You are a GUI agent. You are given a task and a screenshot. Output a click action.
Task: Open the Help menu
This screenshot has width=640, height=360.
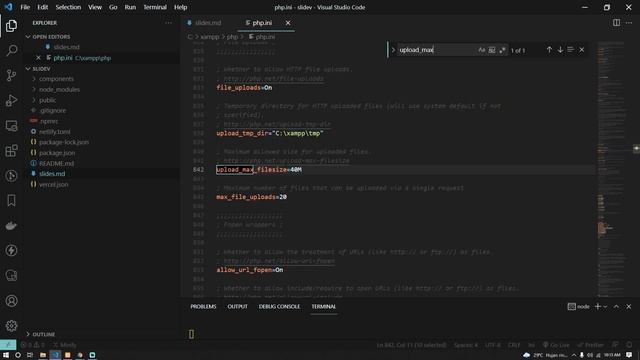pyautogui.click(x=180, y=7)
